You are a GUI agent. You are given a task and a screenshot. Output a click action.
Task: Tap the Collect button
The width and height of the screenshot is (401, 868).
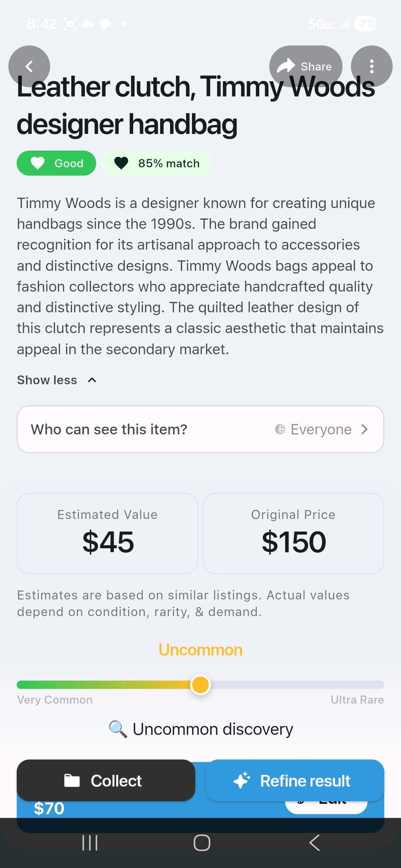pyautogui.click(x=106, y=780)
